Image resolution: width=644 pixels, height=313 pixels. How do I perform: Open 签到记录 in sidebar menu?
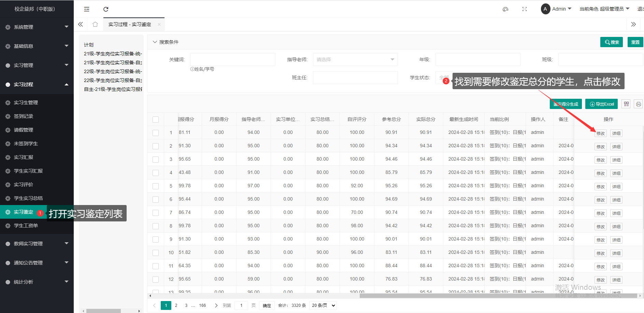24,116
